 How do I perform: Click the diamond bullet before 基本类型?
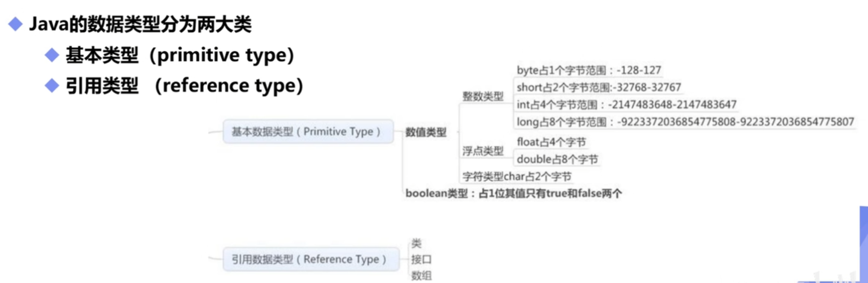pyautogui.click(x=52, y=55)
